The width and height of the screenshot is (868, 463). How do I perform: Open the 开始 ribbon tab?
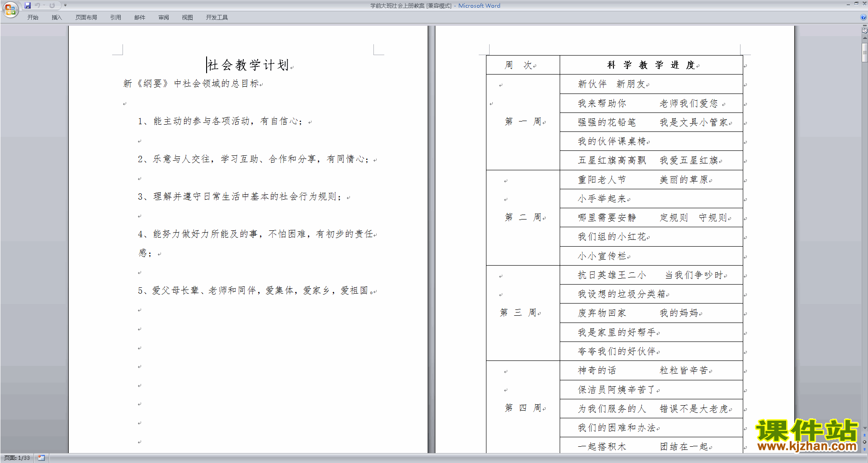click(x=33, y=18)
